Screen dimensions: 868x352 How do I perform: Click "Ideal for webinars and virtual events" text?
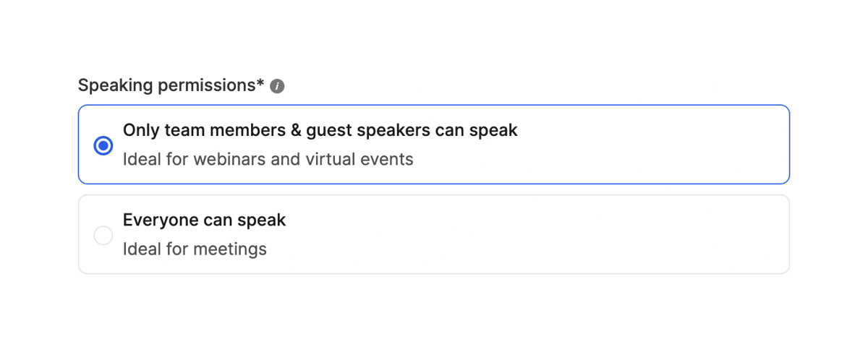[x=268, y=159]
